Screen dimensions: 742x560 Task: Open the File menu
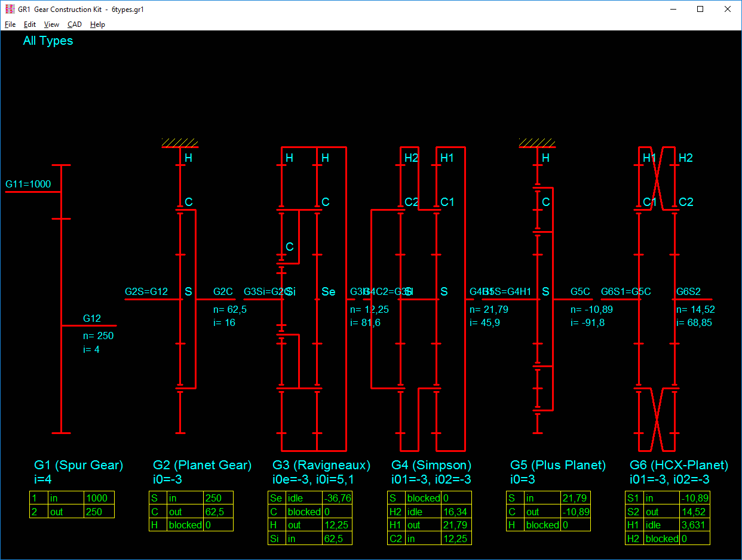[x=10, y=24]
